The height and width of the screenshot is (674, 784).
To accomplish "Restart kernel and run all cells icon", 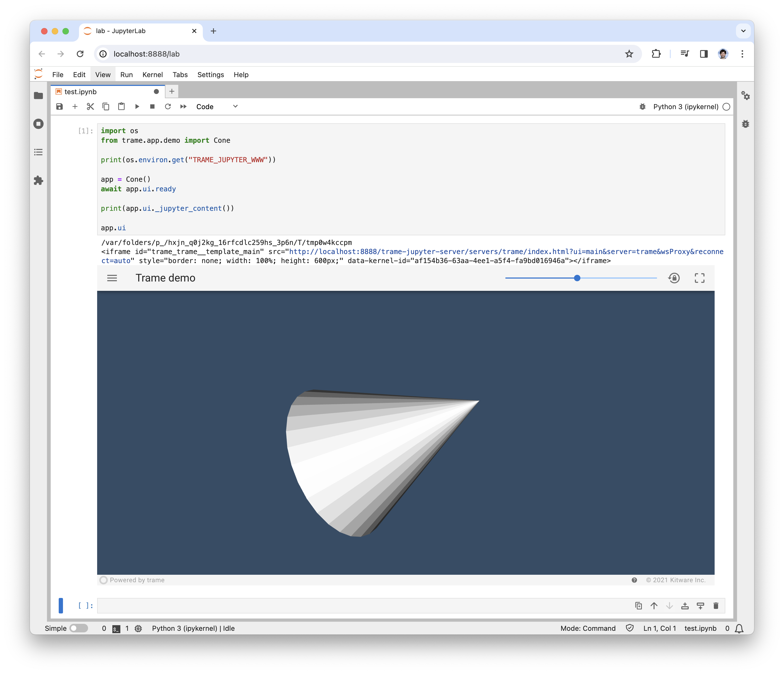I will (x=184, y=107).
